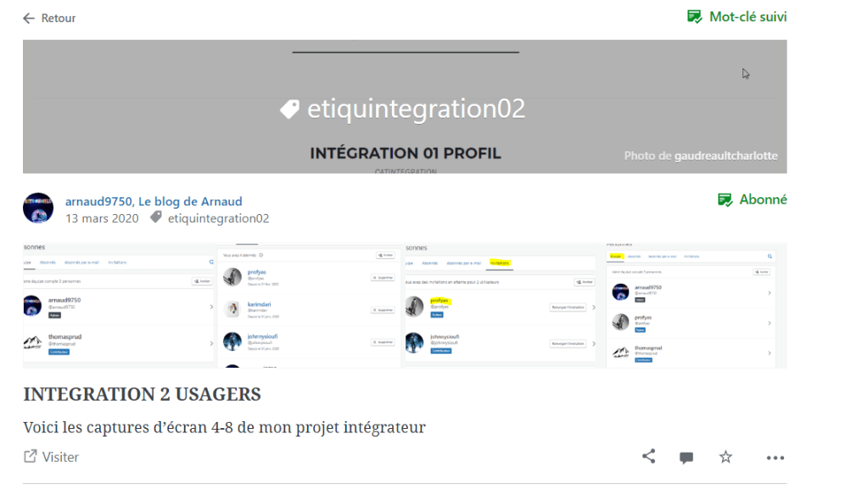The image size is (868, 490).
Task: Open the second screenshot thumbnail listing karimdari
Action: 310,306
